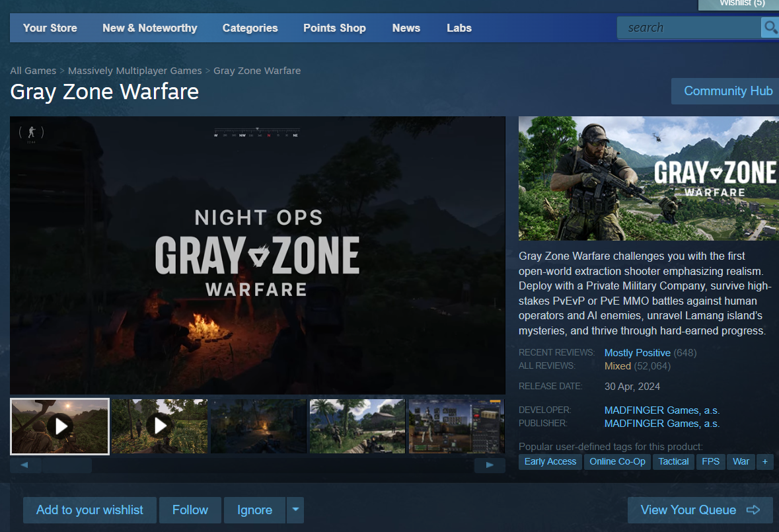Click Add to your wishlist

pyautogui.click(x=89, y=510)
